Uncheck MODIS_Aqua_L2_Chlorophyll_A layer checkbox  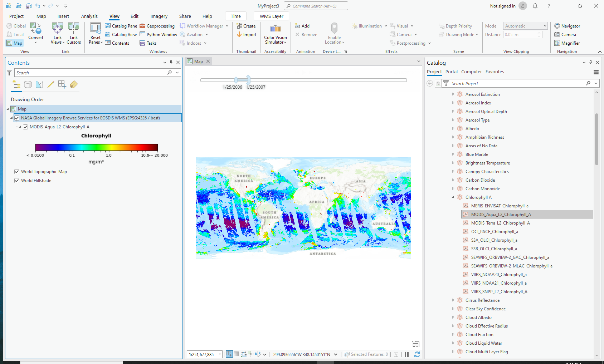point(25,127)
